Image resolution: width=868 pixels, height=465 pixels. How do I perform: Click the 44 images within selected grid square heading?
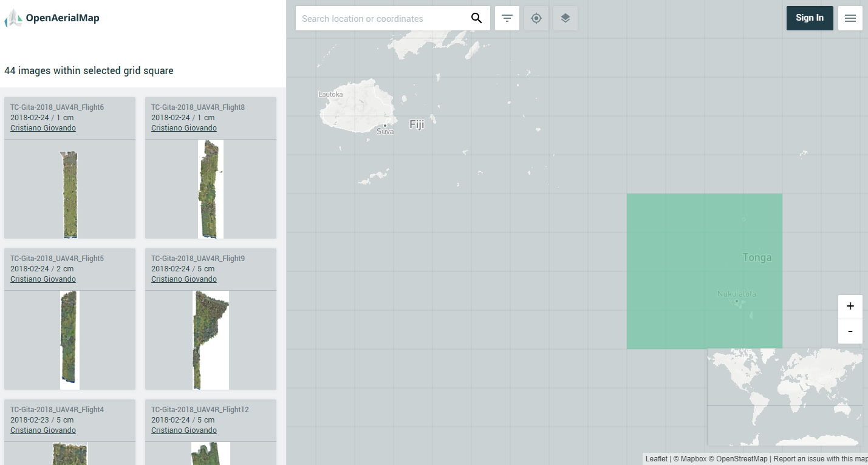(89, 71)
